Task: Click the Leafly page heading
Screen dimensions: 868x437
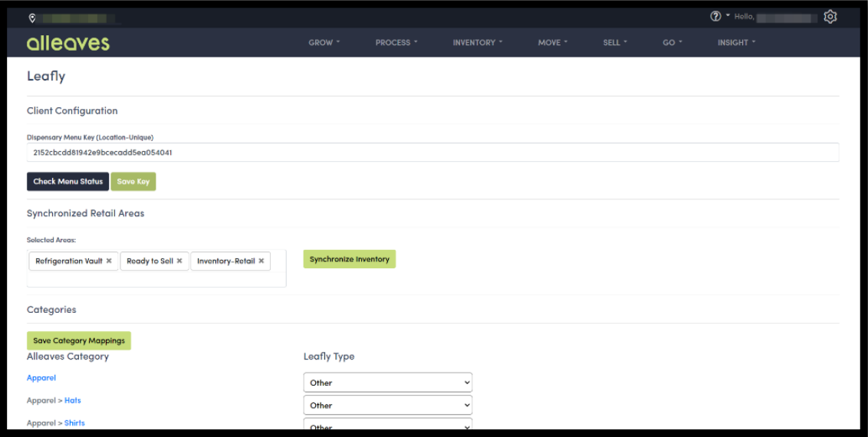Action: click(x=46, y=77)
